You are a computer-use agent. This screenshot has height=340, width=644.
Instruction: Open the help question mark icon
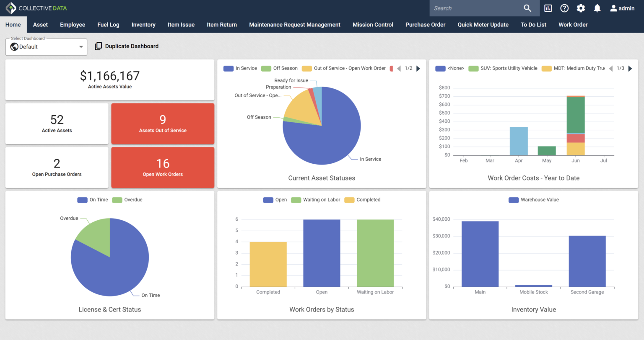tap(564, 8)
